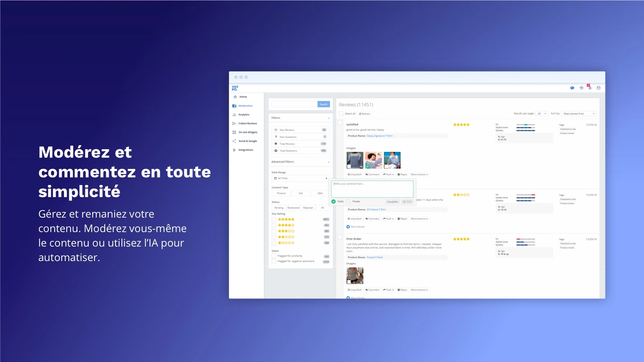644x362 pixels.
Task: Select the Q&A content type tab
Action: (x=320, y=193)
